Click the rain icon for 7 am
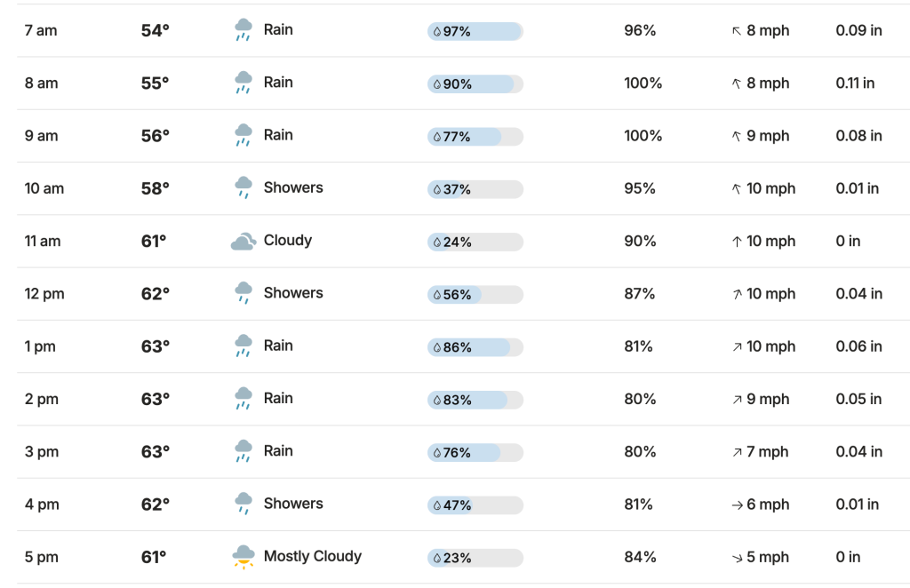 243,30
